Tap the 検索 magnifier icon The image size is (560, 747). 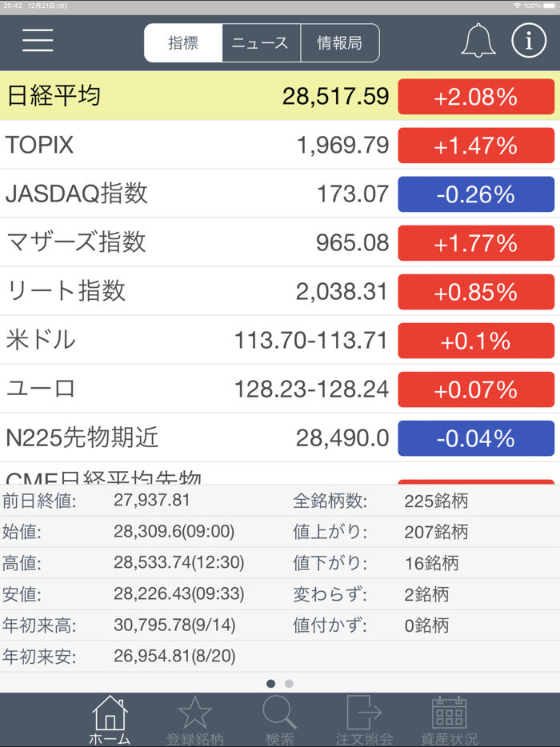(279, 714)
